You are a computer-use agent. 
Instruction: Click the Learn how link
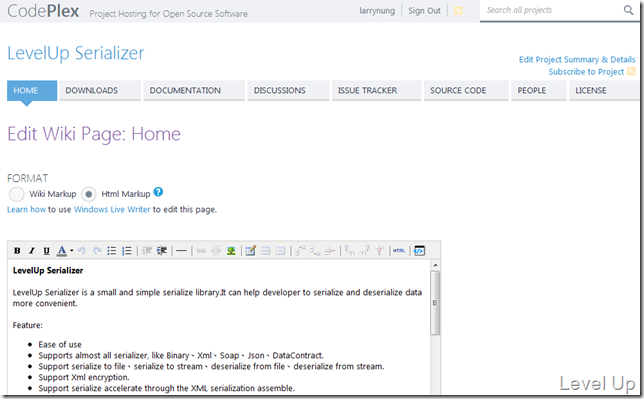coord(26,210)
